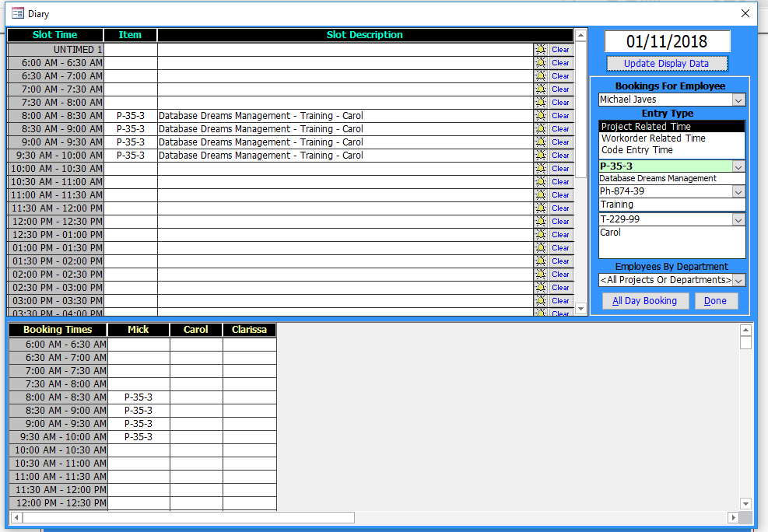
Task: Click bell icon in 12:00 PM - 12:30 PM slot row
Action: click(x=540, y=221)
